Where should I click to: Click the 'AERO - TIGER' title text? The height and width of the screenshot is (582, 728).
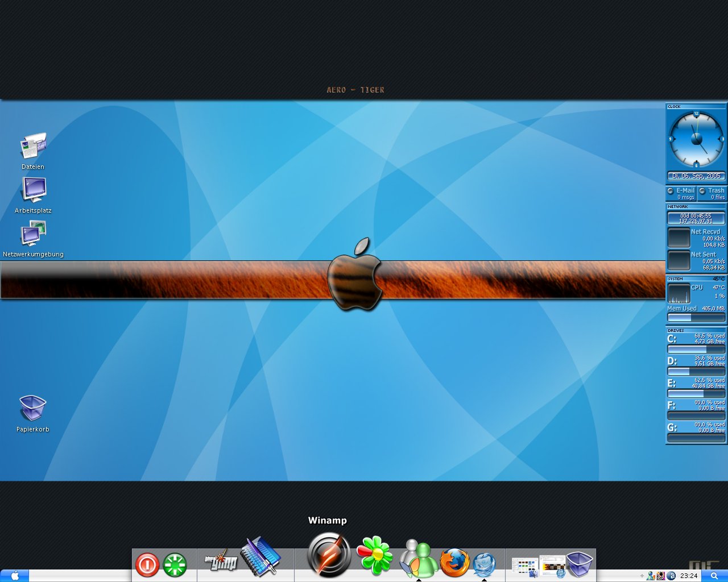[355, 90]
